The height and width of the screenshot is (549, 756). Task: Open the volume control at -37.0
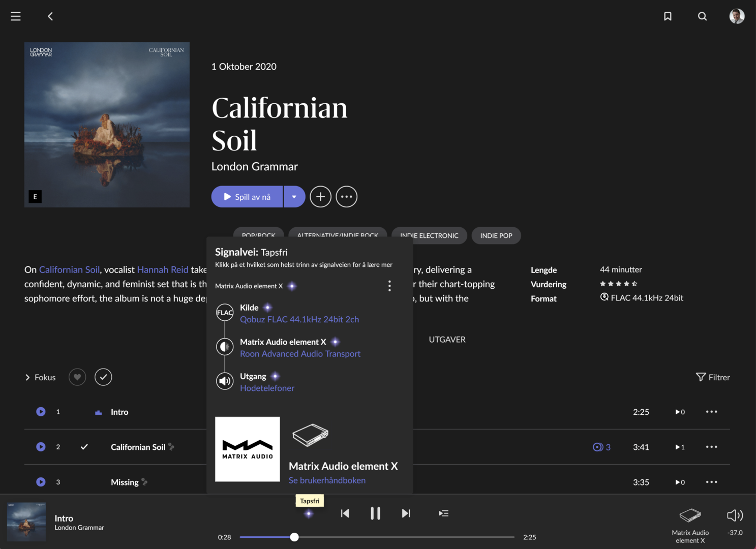click(x=735, y=522)
